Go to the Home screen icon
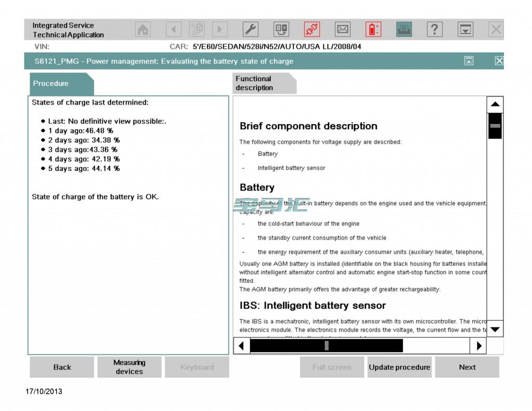532x411 pixels. click(x=143, y=30)
